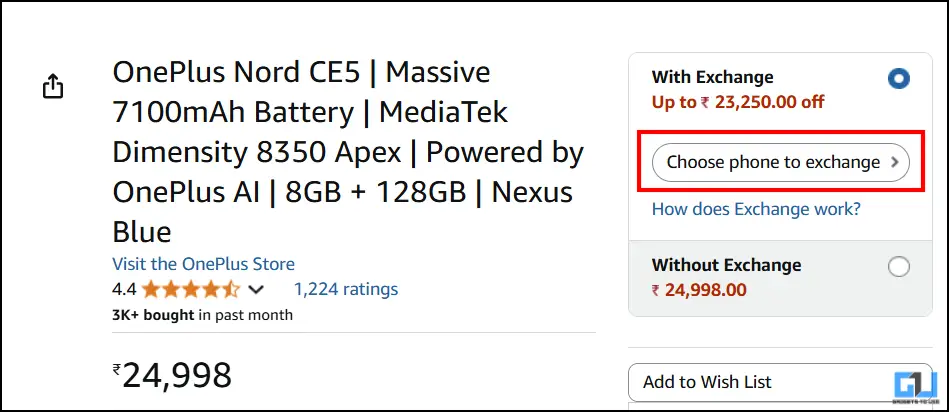The height and width of the screenshot is (412, 949).
Task: Select the Without Exchange radio button
Action: [x=898, y=267]
